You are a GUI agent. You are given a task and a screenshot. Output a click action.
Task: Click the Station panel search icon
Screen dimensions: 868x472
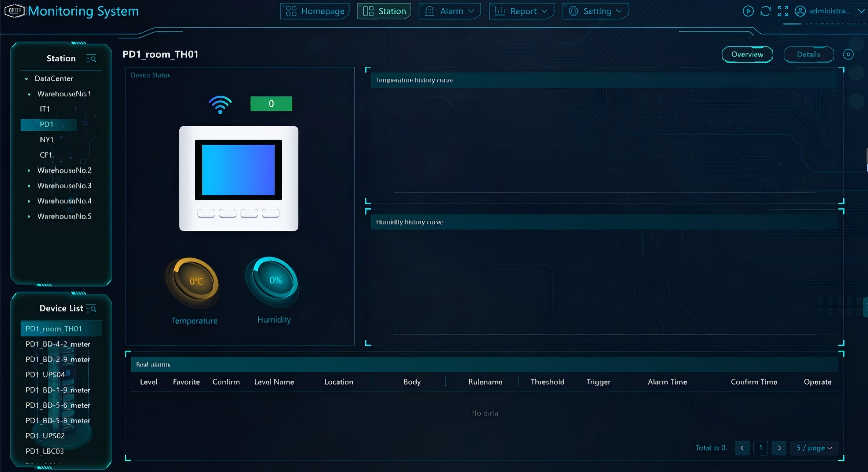pyautogui.click(x=91, y=58)
